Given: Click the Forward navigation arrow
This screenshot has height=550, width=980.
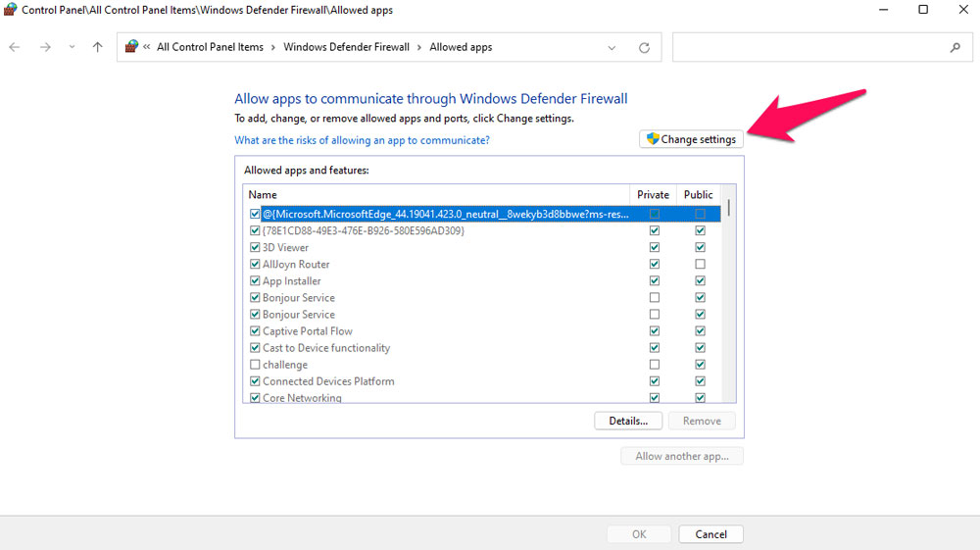Looking at the screenshot, I should click(x=45, y=47).
